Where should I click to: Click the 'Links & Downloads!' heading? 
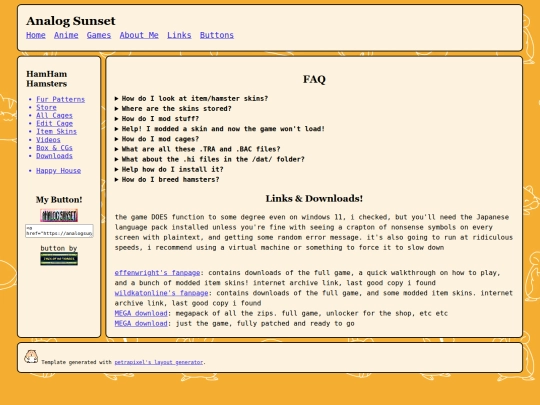click(x=314, y=199)
